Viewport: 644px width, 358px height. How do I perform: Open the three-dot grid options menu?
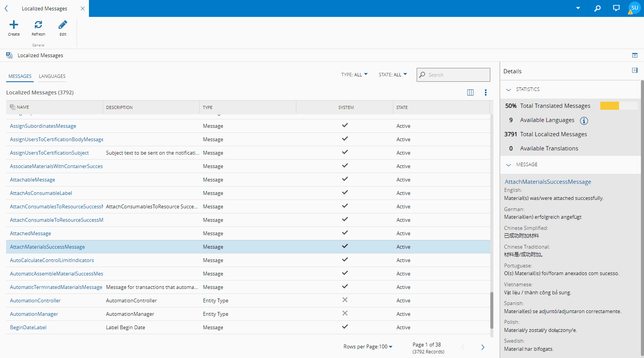(485, 92)
